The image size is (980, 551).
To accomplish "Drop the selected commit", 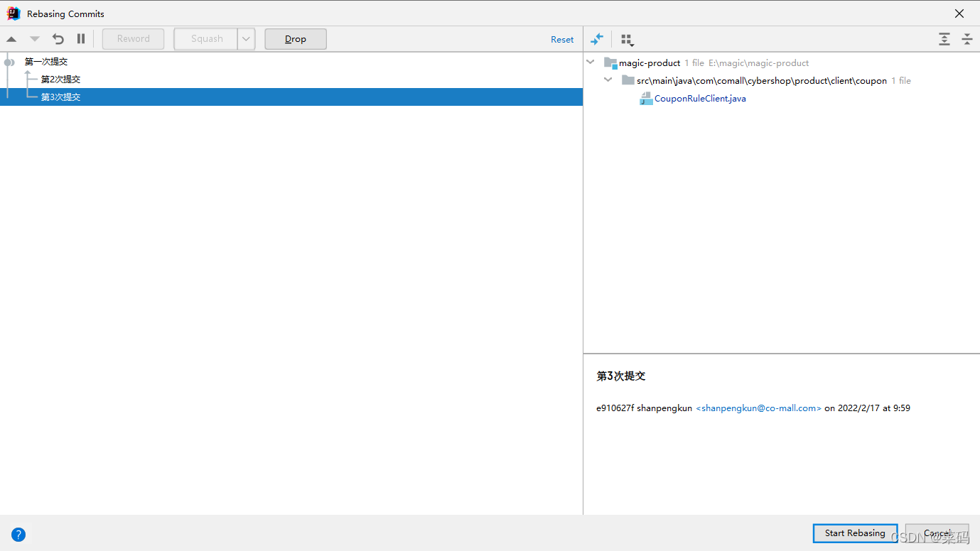I will click(296, 39).
